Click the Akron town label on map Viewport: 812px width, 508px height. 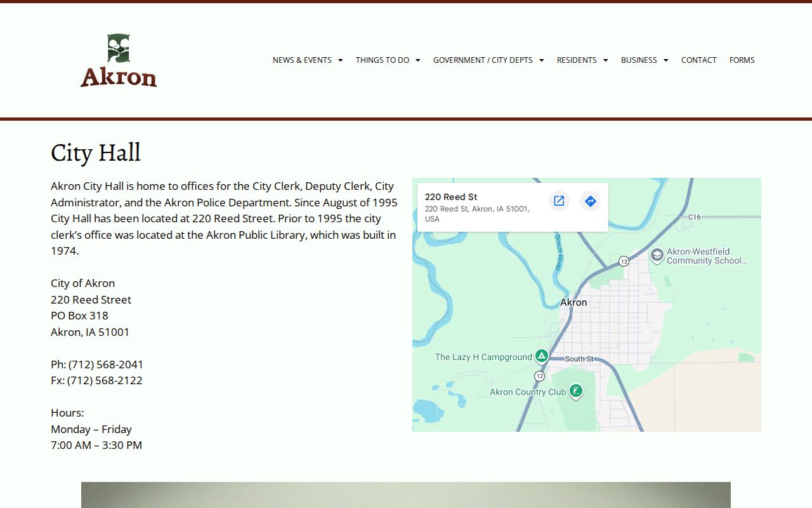click(x=573, y=302)
